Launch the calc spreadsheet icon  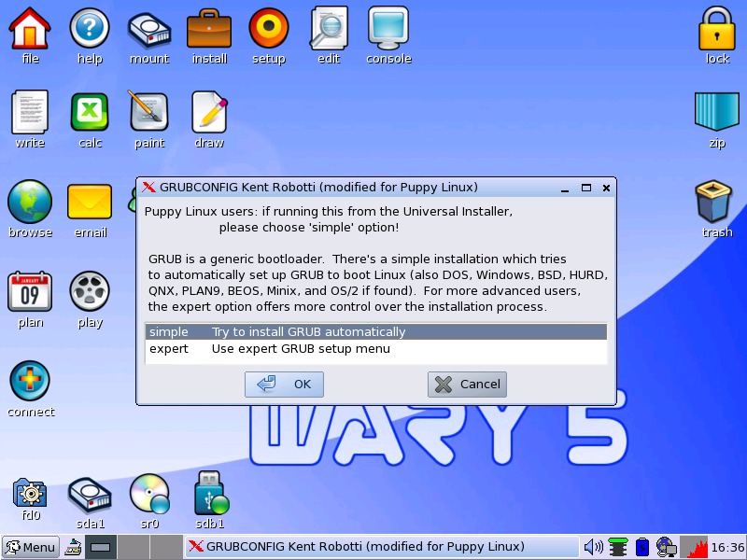[90, 112]
